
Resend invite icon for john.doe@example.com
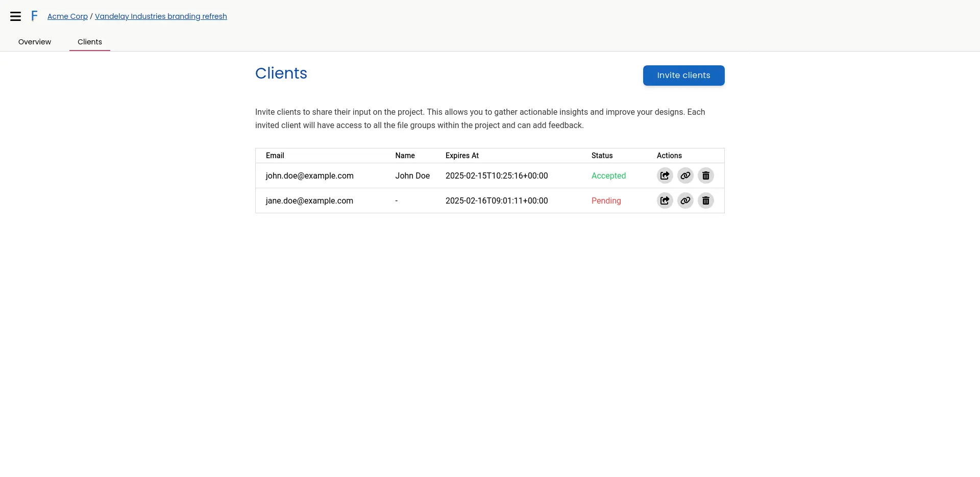(x=665, y=175)
